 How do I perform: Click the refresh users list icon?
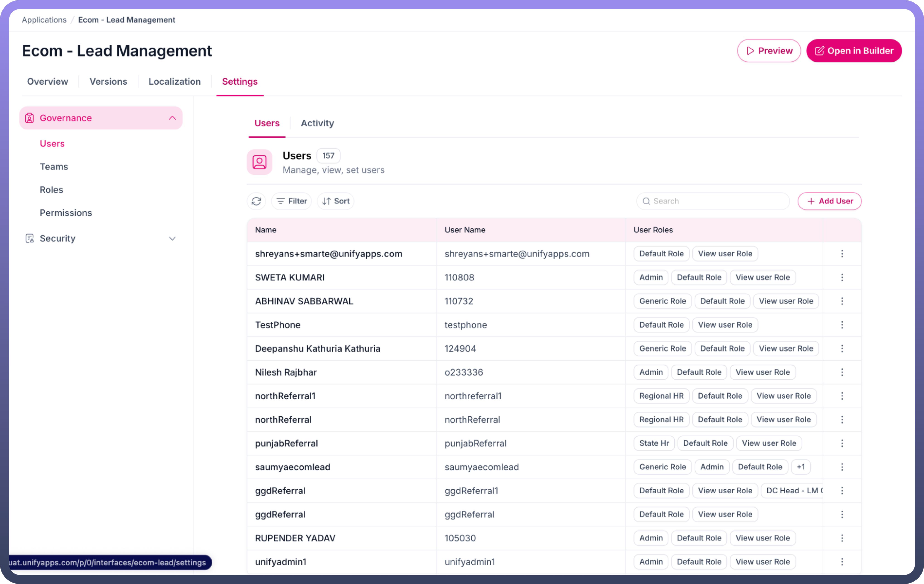click(x=256, y=201)
